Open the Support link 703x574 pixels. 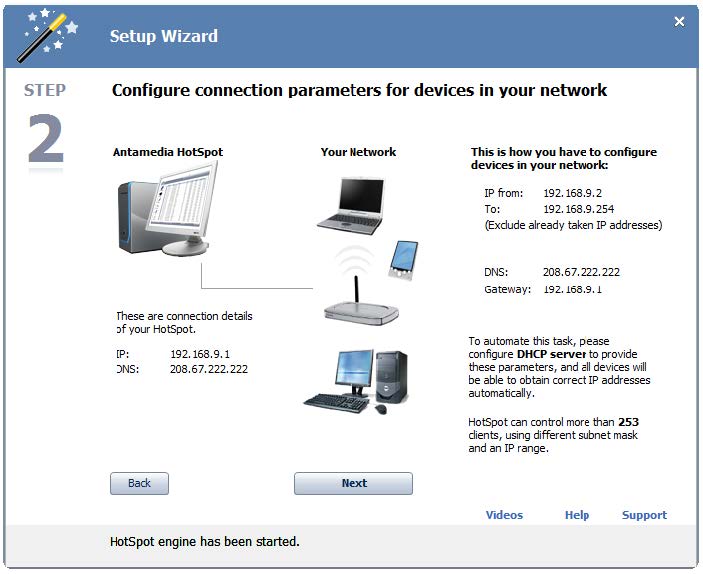point(644,515)
